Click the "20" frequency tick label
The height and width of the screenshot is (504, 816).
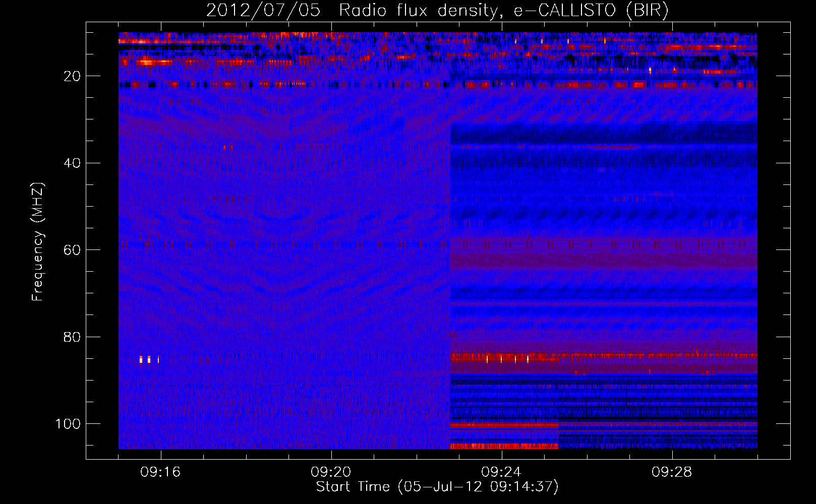pyautogui.click(x=73, y=77)
